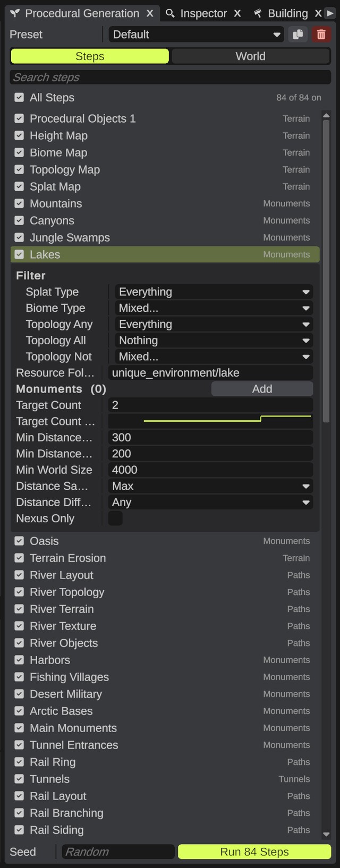Image resolution: width=340 pixels, height=868 pixels.
Task: Uncheck the Procedural Objects 1 step
Action: coord(19,118)
